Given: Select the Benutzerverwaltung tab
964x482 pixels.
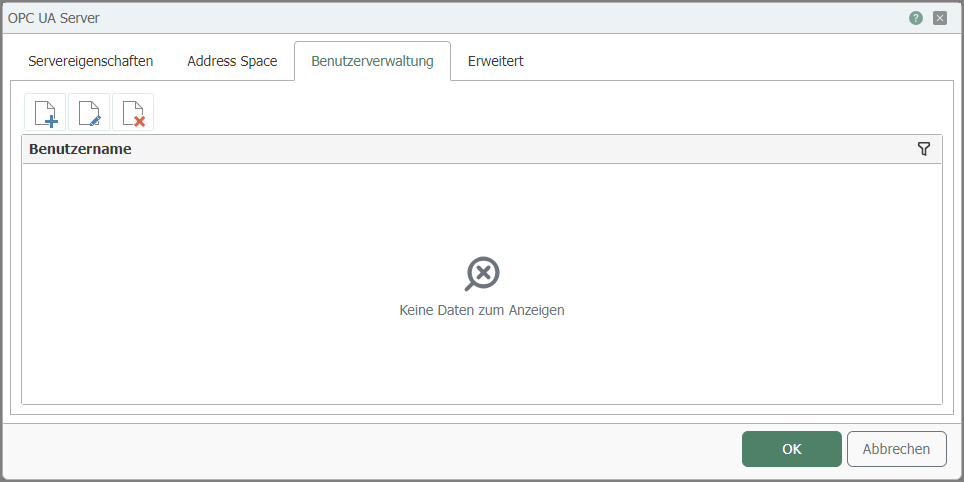Looking at the screenshot, I should [372, 61].
